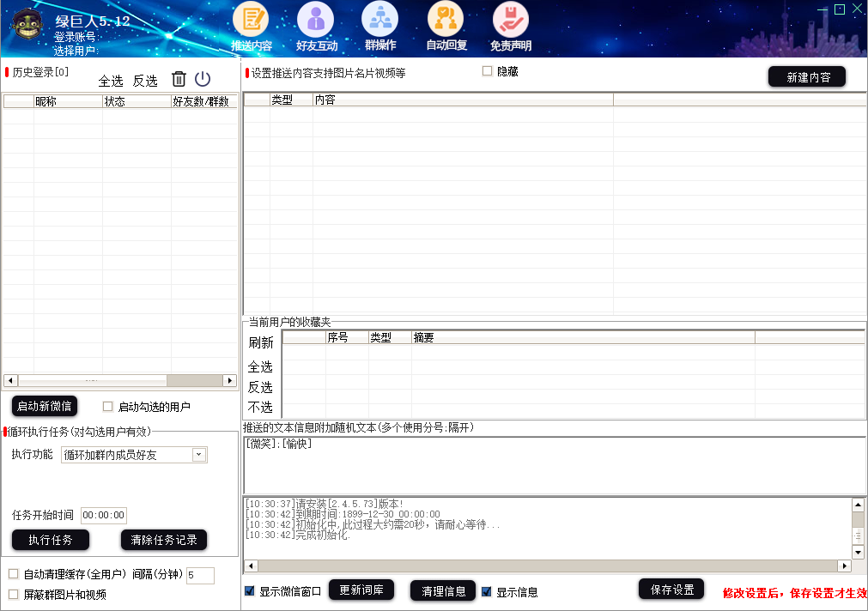868x611 pixels.
Task: Open the 推送内容 panel icon
Action: [252, 19]
